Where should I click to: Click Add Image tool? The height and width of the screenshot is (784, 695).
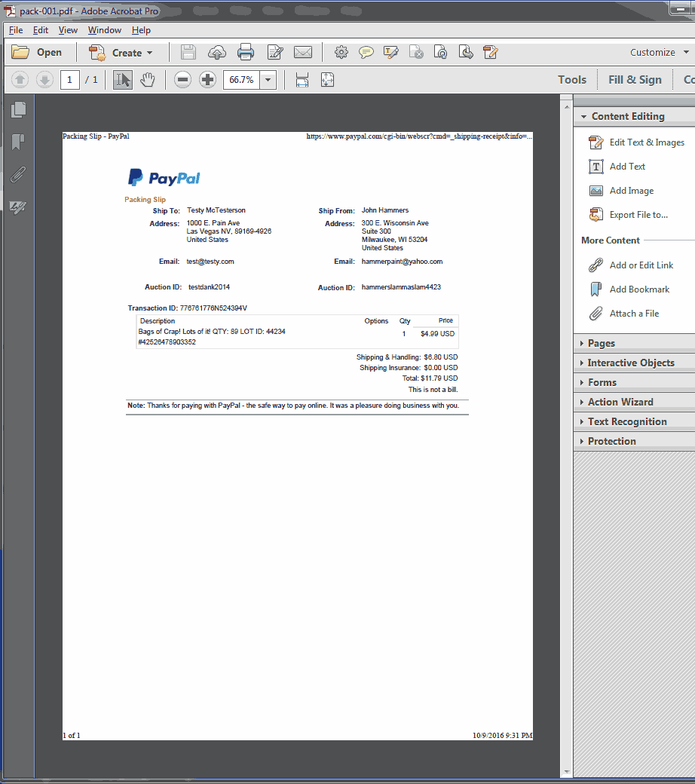tap(621, 191)
